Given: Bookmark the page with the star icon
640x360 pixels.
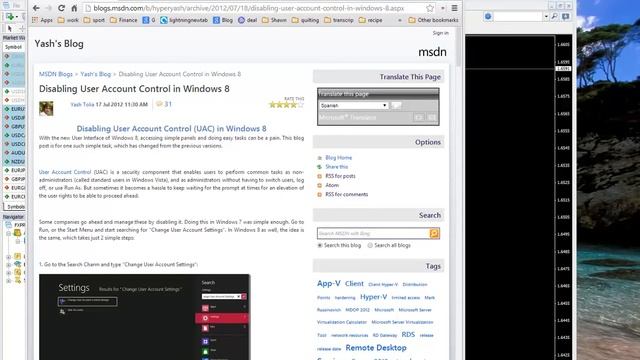Looking at the screenshot, I should 430,8.
